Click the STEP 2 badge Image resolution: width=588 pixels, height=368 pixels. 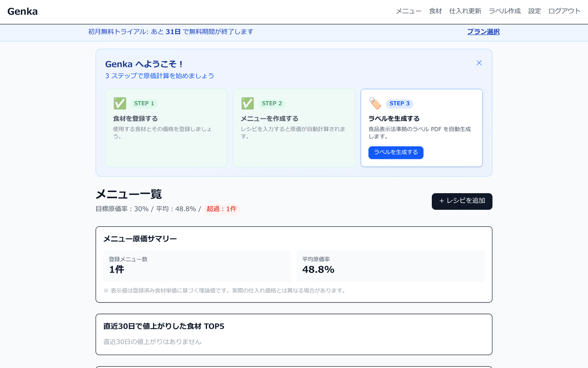(x=272, y=103)
